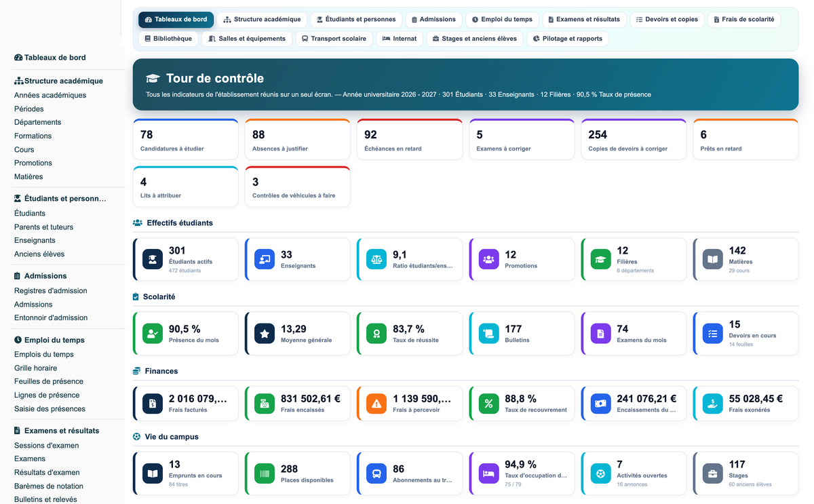Click the Devoirs en cours checklist icon
The height and width of the screenshot is (504, 814).
pos(712,334)
